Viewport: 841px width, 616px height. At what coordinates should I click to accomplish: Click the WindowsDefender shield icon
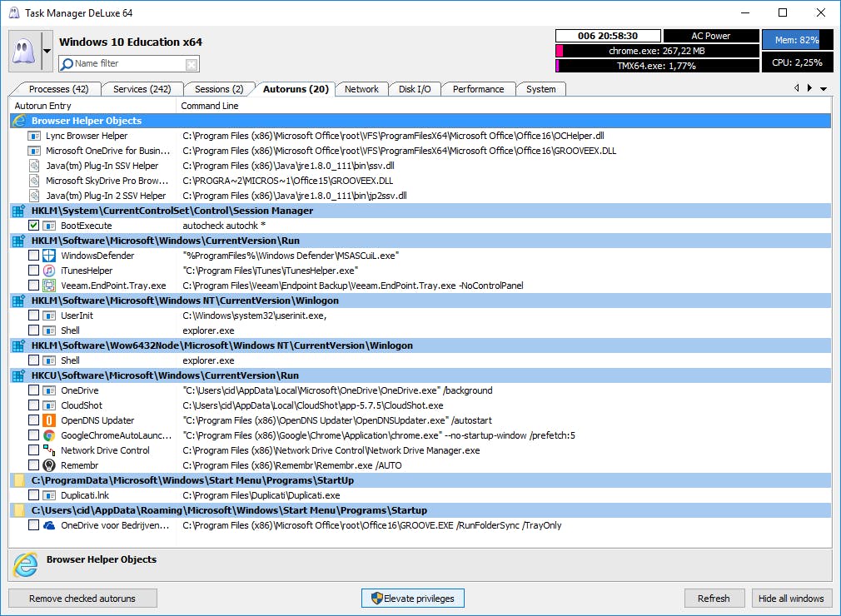[x=49, y=256]
